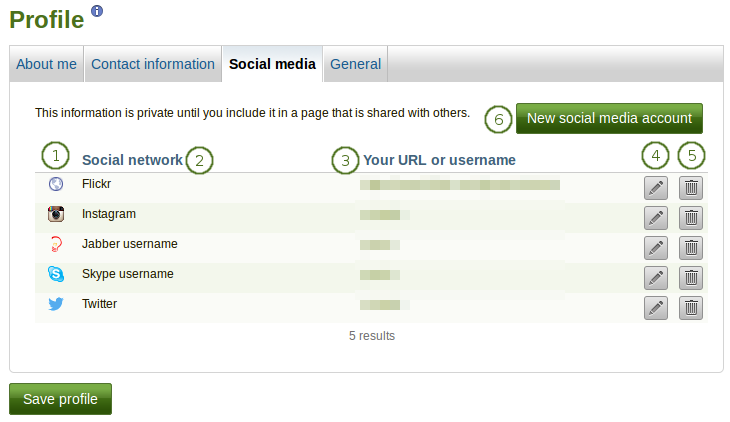The image size is (730, 422).
Task: Open the About me tab
Action: coord(47,64)
